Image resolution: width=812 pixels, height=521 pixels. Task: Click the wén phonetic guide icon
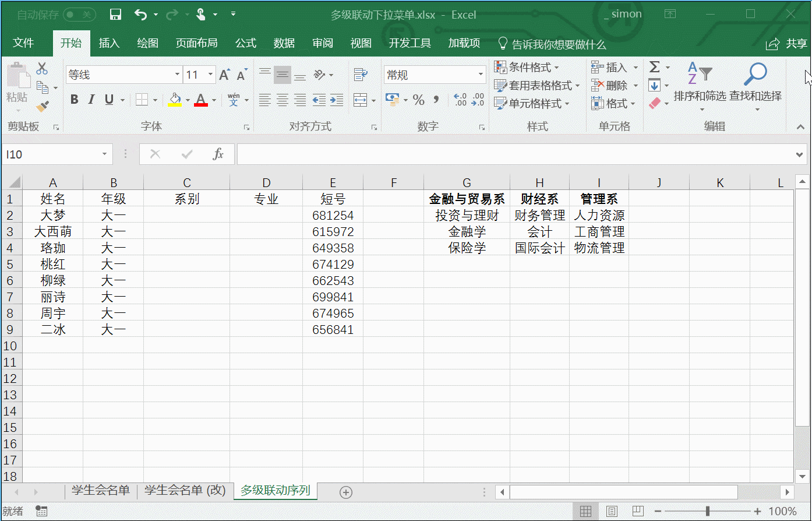(x=234, y=100)
